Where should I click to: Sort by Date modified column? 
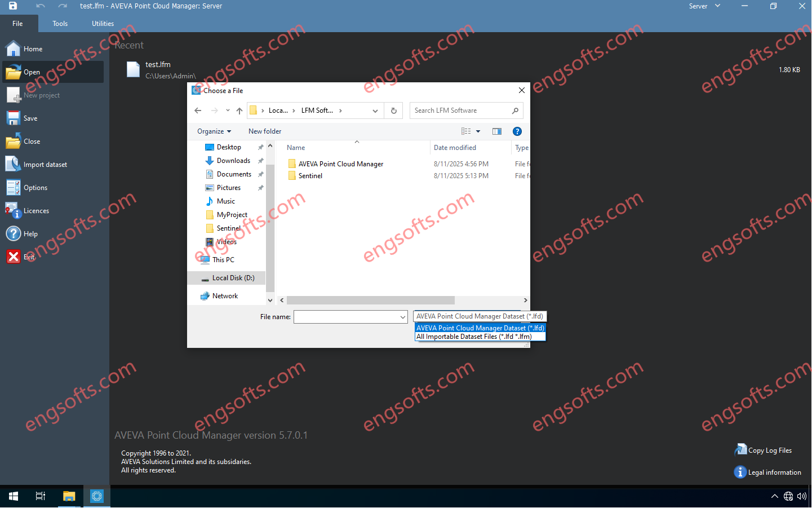tap(455, 148)
